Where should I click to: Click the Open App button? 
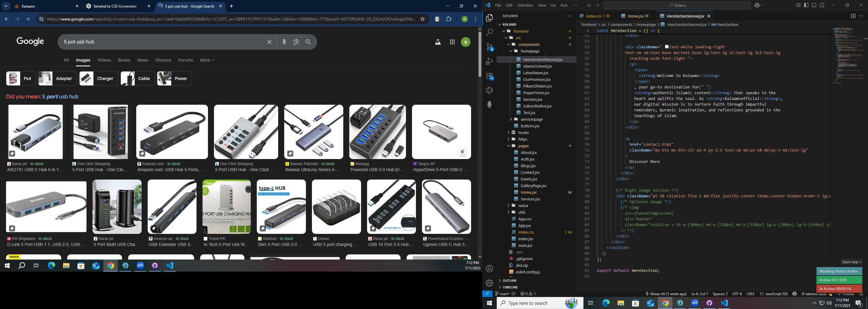coord(851,262)
